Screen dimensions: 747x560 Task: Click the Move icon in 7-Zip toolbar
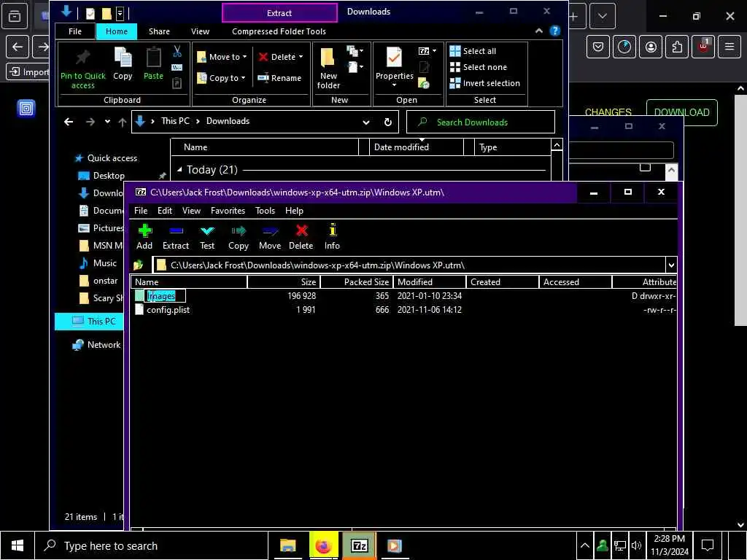(270, 237)
